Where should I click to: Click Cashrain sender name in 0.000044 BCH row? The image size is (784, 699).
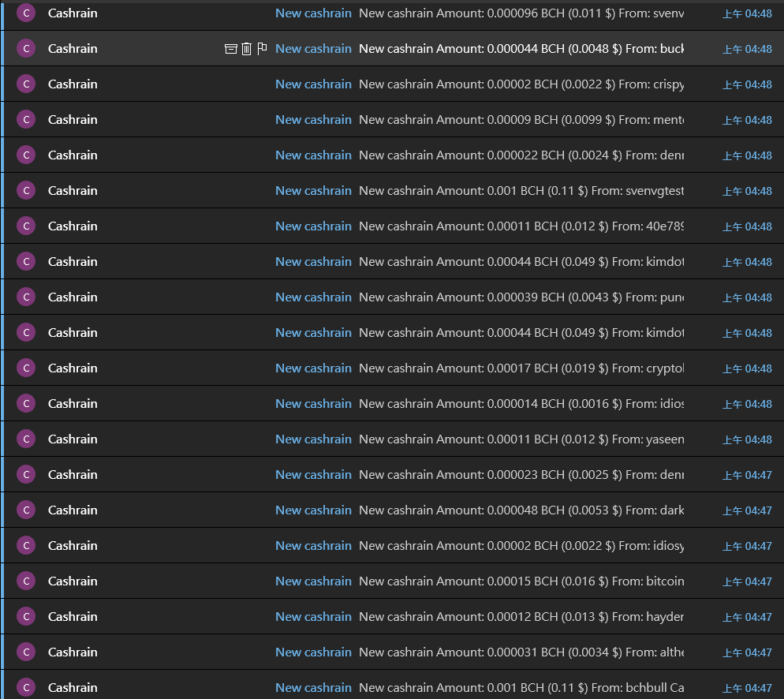pyautogui.click(x=73, y=48)
